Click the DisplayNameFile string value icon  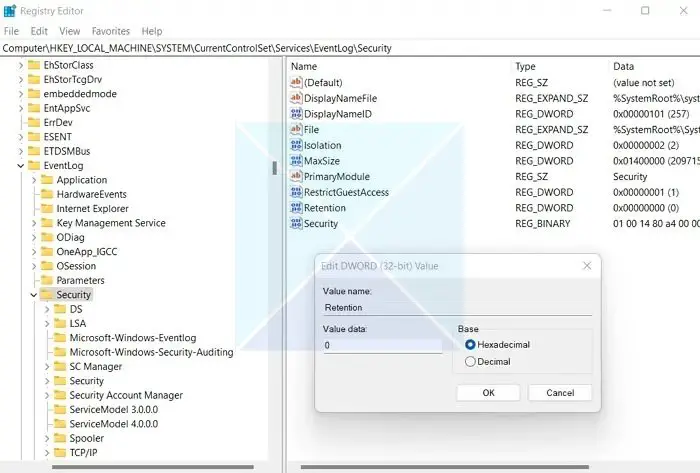click(x=296, y=98)
